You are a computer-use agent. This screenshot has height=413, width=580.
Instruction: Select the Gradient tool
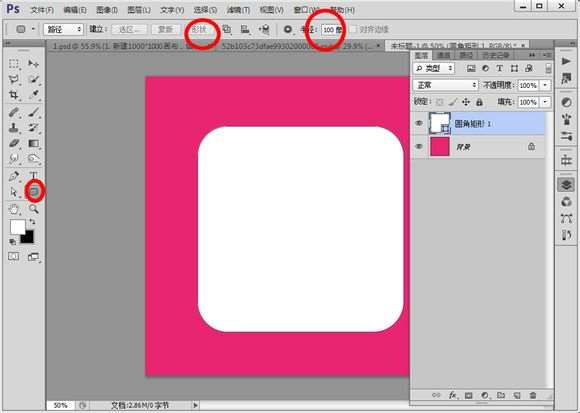34,143
